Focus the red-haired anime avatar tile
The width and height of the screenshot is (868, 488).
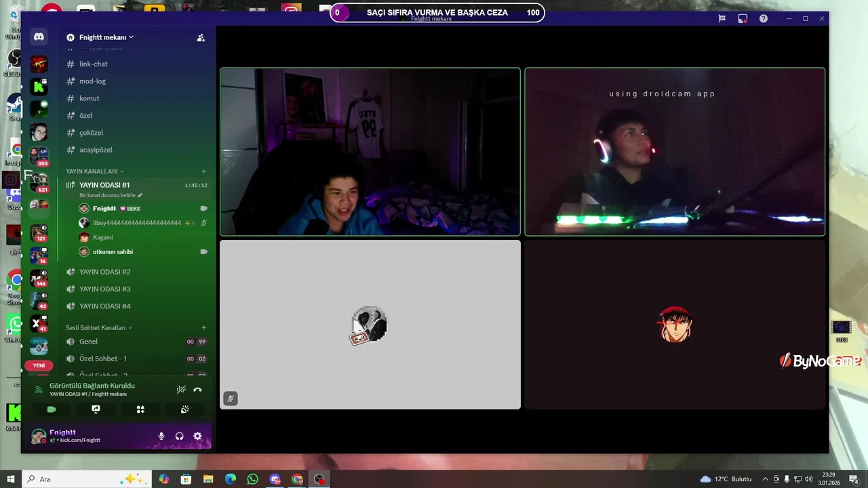tap(675, 325)
